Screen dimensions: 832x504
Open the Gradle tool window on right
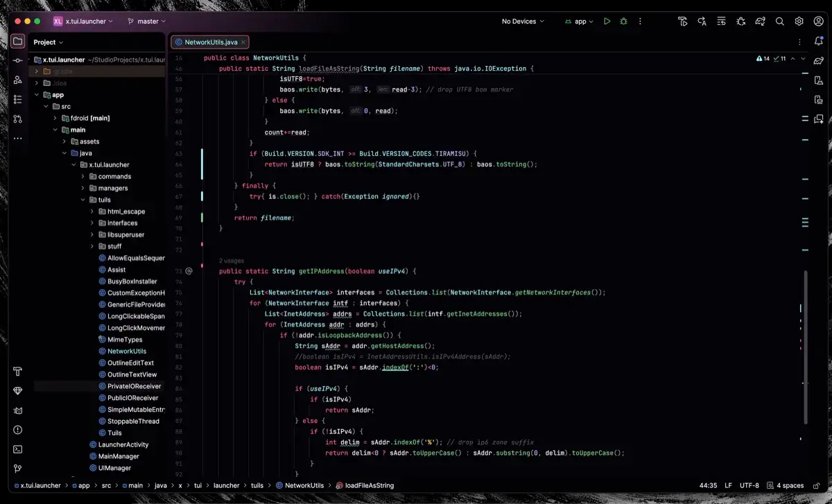pyautogui.click(x=818, y=61)
